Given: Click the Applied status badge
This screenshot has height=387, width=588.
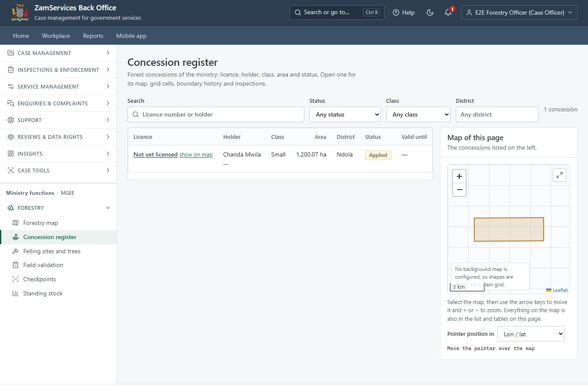Looking at the screenshot, I should pos(378,155).
